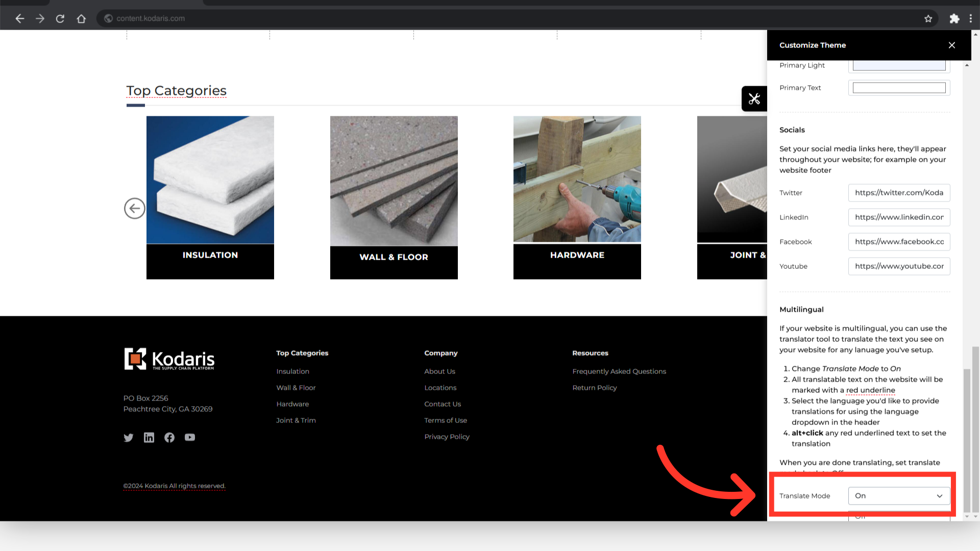Image resolution: width=980 pixels, height=551 pixels.
Task: Click the Youtube URL input field
Action: 899,266
